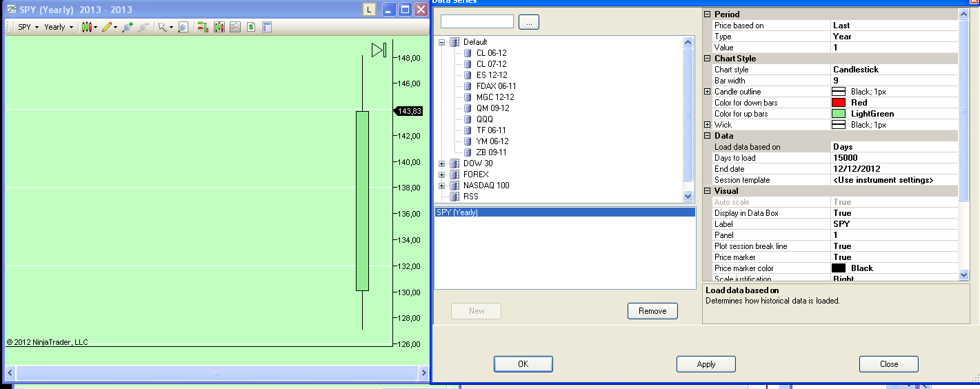The width and height of the screenshot is (980, 389).
Task: Click the zoom frame magnifier icon
Action: pos(183,27)
